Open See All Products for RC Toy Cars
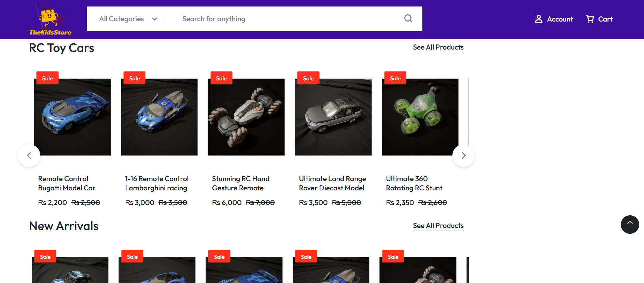Viewport: 644px width, 283px height. [x=438, y=47]
